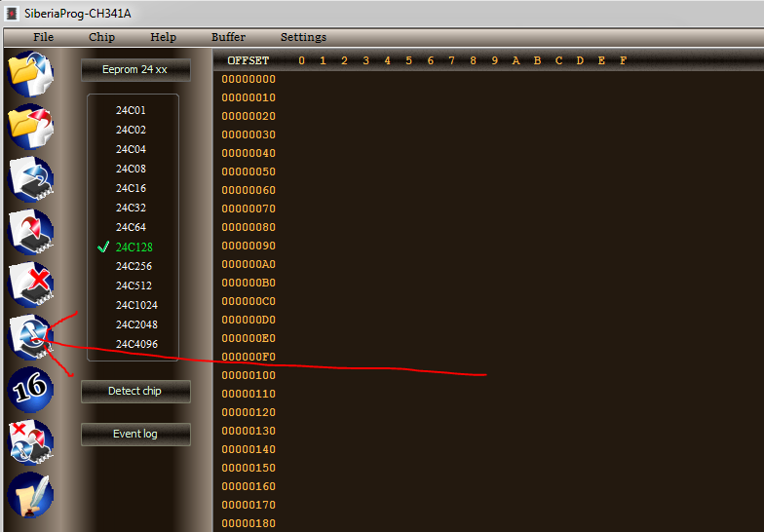Click the SiberiaProg title bar app icon

12,14
